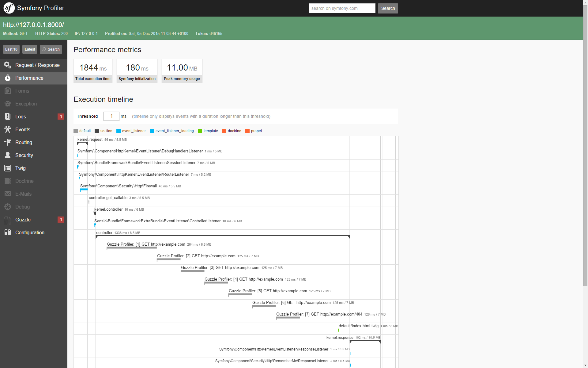Click the controller timeline bar
This screenshot has width=588, height=368.
(223, 236)
